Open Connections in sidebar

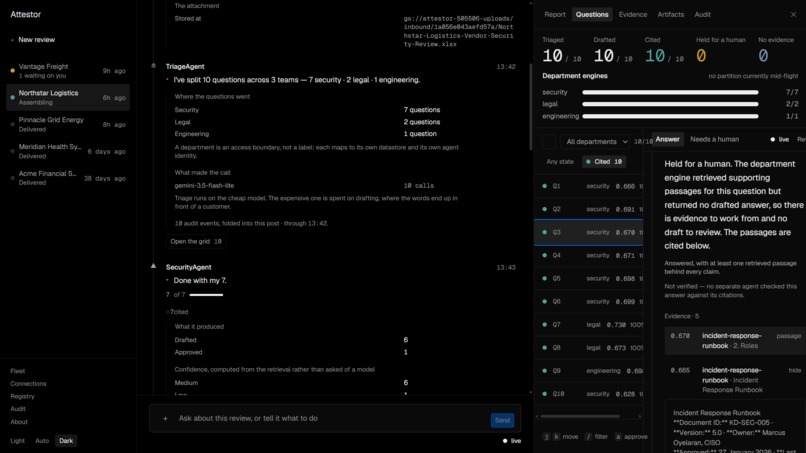click(28, 384)
